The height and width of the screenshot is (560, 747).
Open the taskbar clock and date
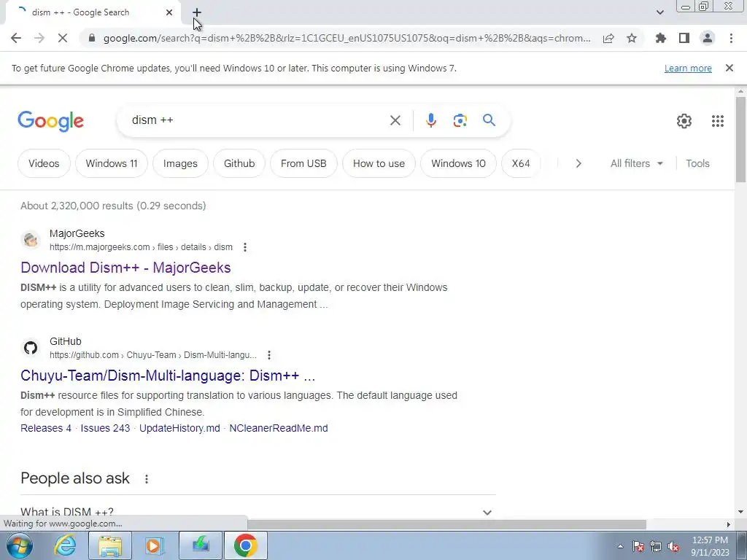point(710,546)
